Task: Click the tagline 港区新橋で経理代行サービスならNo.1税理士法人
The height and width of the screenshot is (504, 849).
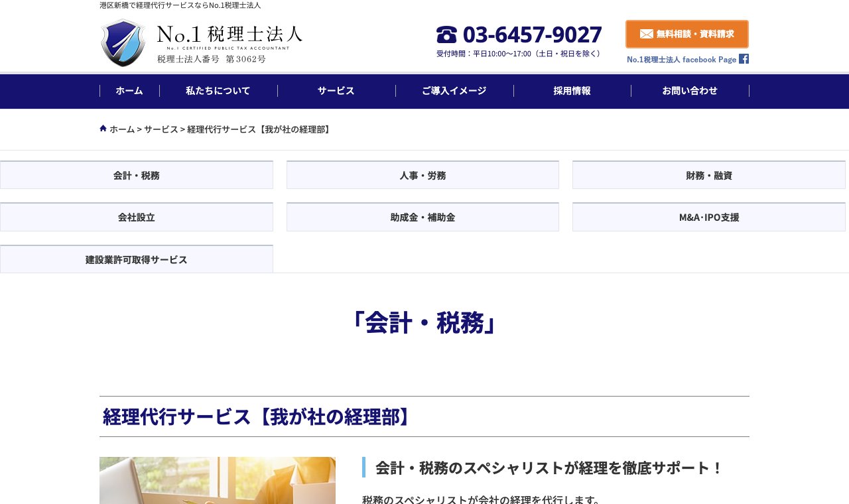Action: [x=180, y=5]
